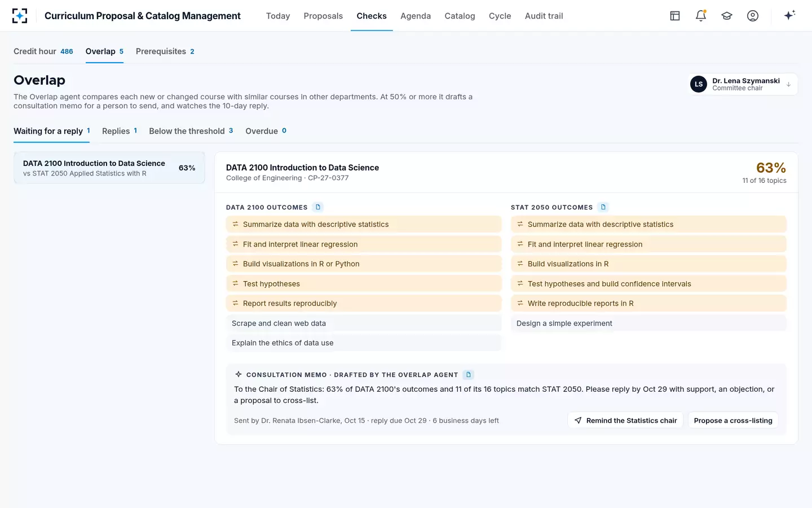812x508 pixels.
Task: View the Audit trail tab
Action: [544, 16]
